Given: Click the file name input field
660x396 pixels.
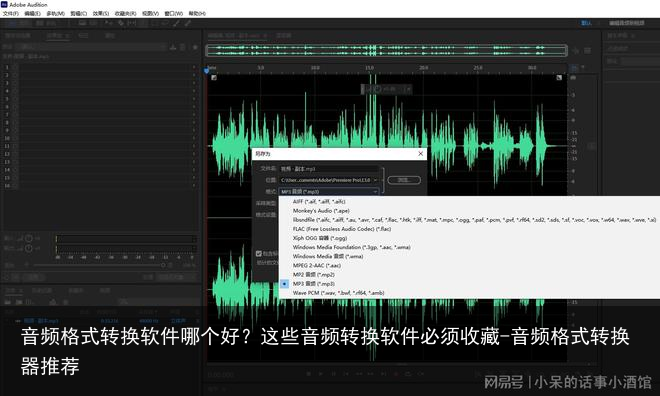Looking at the screenshot, I should click(329, 169).
